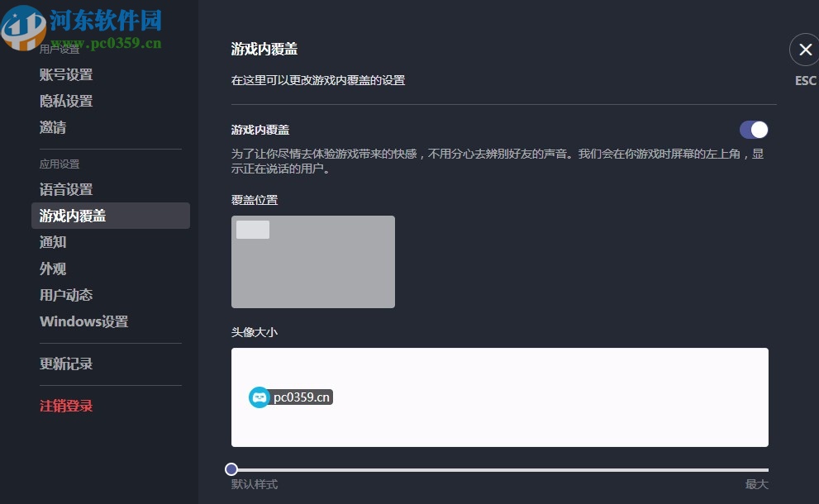This screenshot has height=504, width=819.
Task: Open 账号设置 settings page
Action: [x=66, y=74]
